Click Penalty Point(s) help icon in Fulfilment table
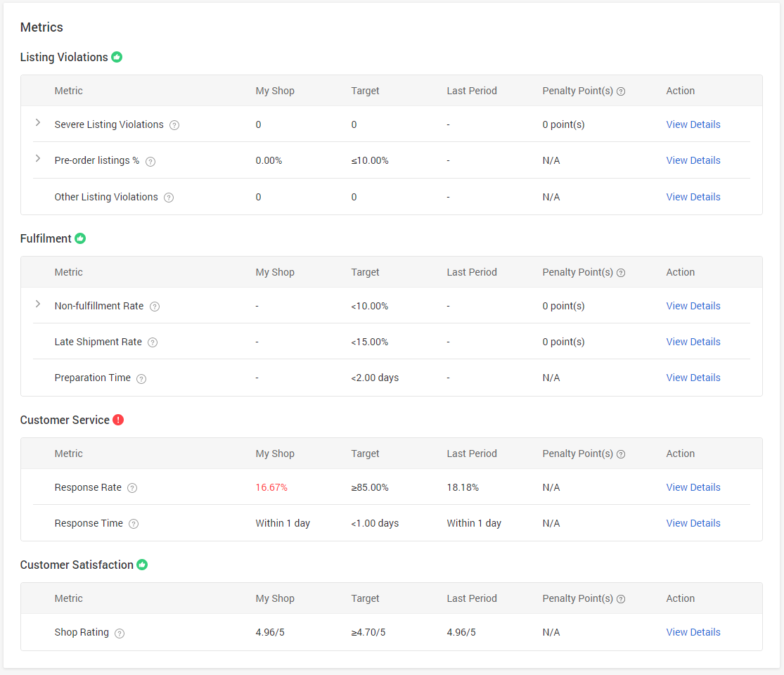784x675 pixels. coord(620,273)
